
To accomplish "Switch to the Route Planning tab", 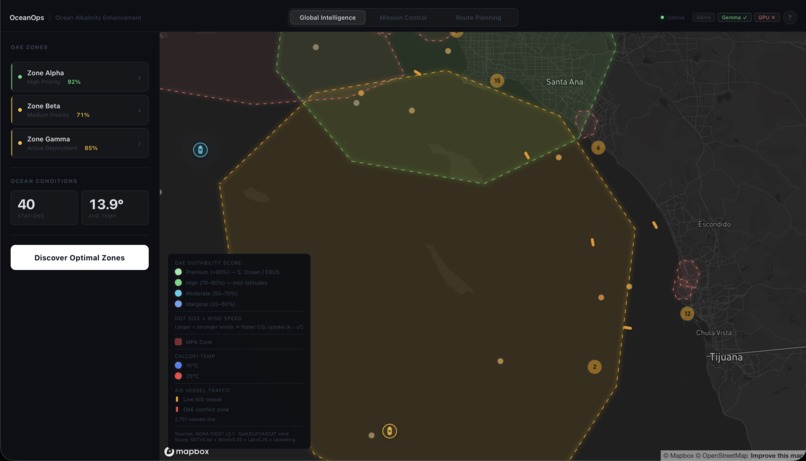I will tap(478, 17).
